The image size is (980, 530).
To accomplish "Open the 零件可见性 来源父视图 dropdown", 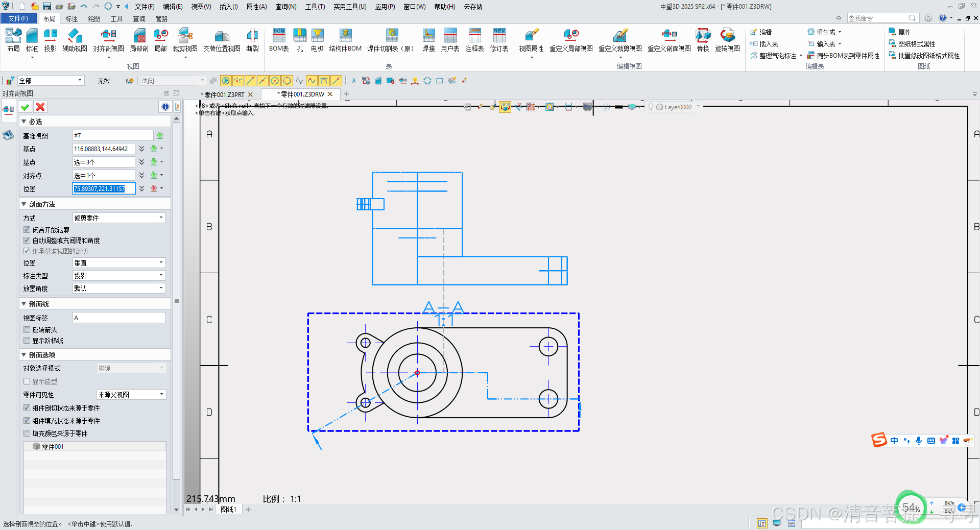I will pos(131,395).
